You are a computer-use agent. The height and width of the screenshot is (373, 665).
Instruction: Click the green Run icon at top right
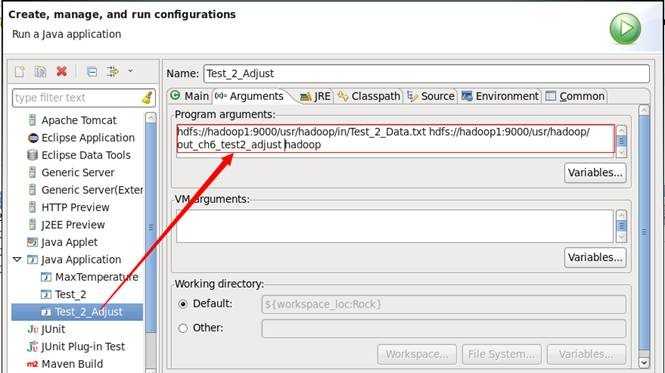(x=625, y=28)
